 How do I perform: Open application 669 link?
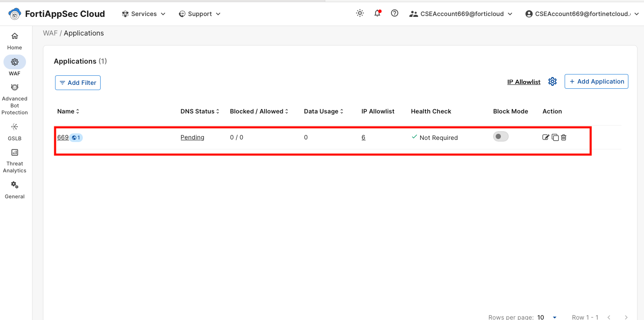(x=63, y=137)
